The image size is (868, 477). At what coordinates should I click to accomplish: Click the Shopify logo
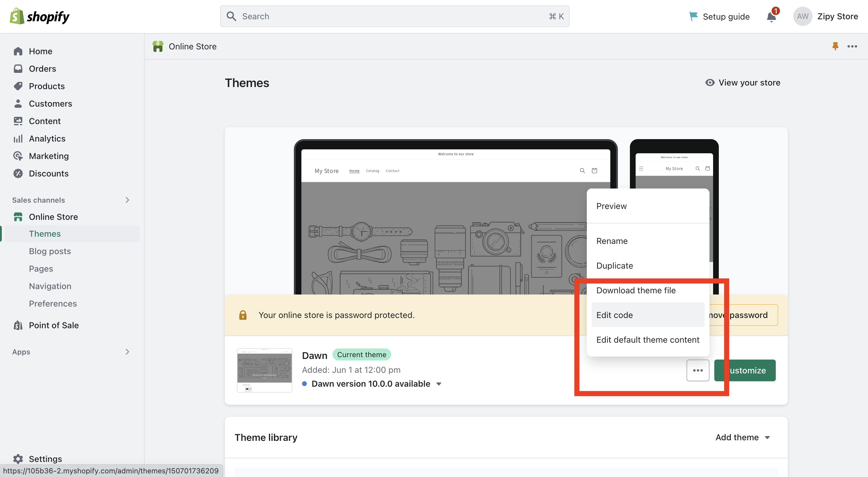tap(39, 16)
